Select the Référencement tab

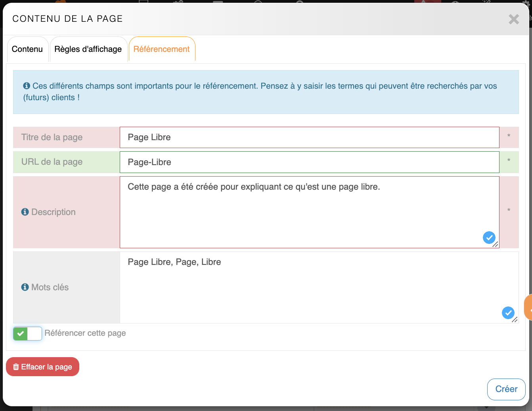pyautogui.click(x=161, y=49)
